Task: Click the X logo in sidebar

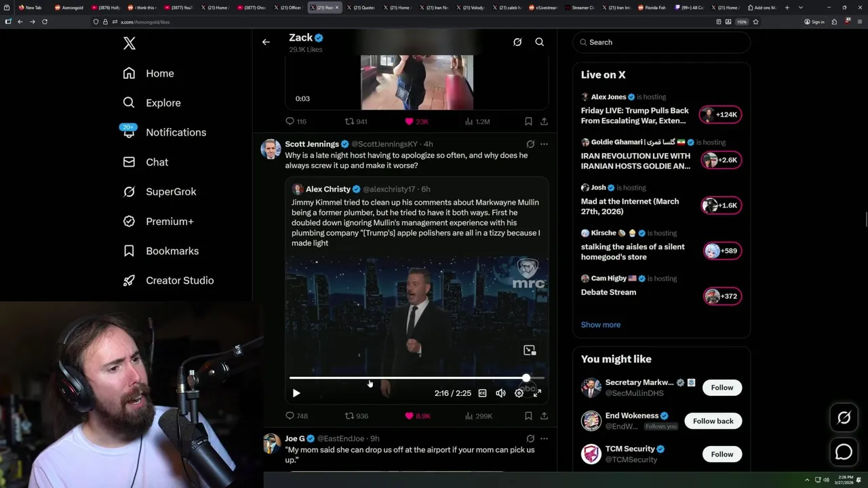Action: 130,43
